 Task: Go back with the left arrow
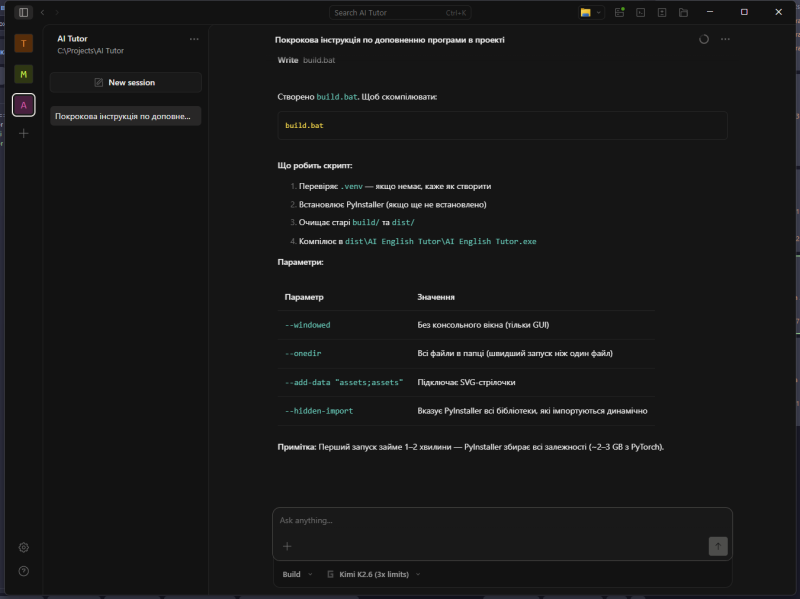[43, 12]
